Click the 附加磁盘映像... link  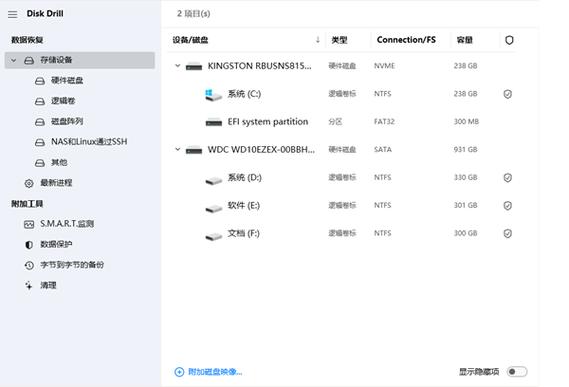215,372
